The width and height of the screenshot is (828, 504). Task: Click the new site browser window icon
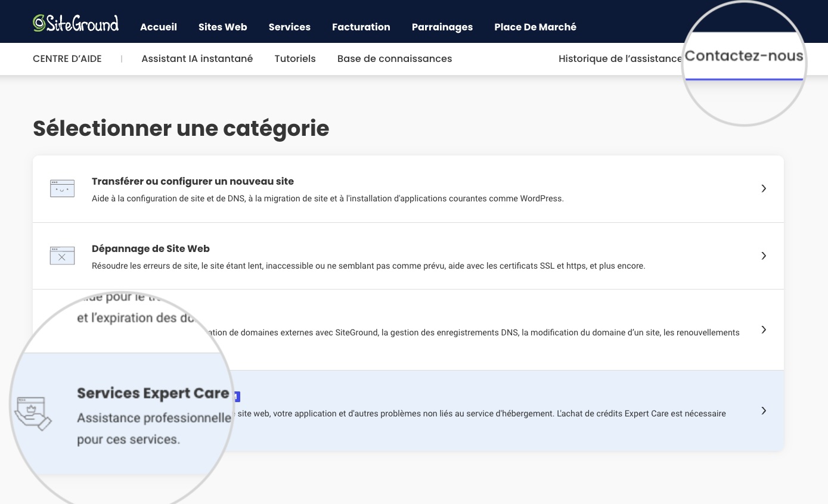point(62,188)
